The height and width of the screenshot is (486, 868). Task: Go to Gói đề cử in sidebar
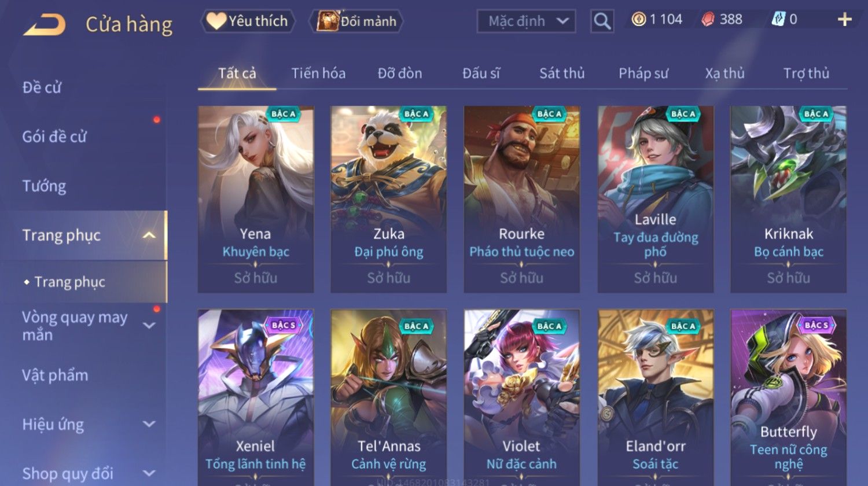point(54,137)
